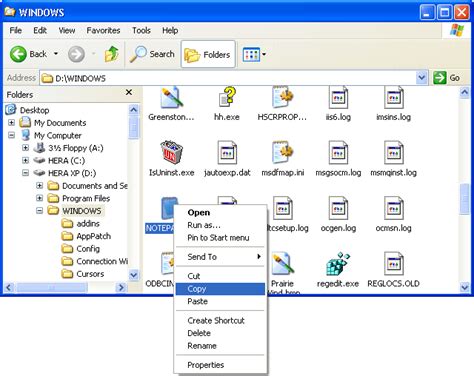This screenshot has width=474, height=376.
Task: Select the msgsocm.log file icon
Action: coord(338,153)
